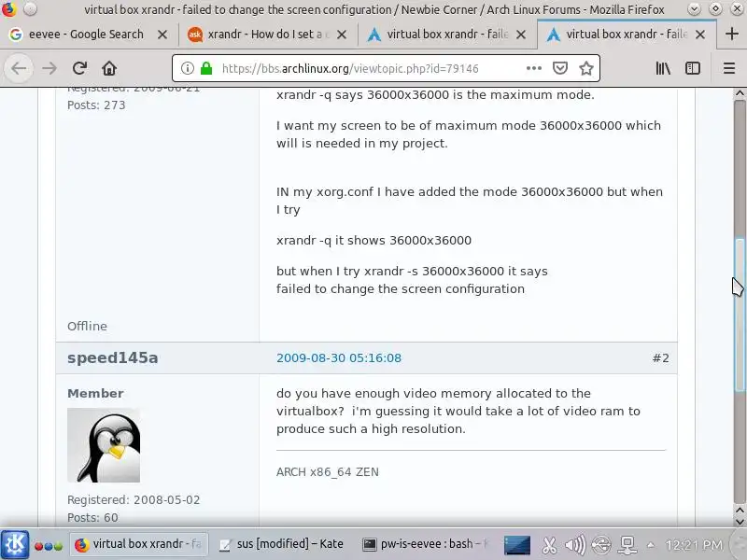This screenshot has width=747, height=560.
Task: Click the Posts: 273 text
Action: 96,105
